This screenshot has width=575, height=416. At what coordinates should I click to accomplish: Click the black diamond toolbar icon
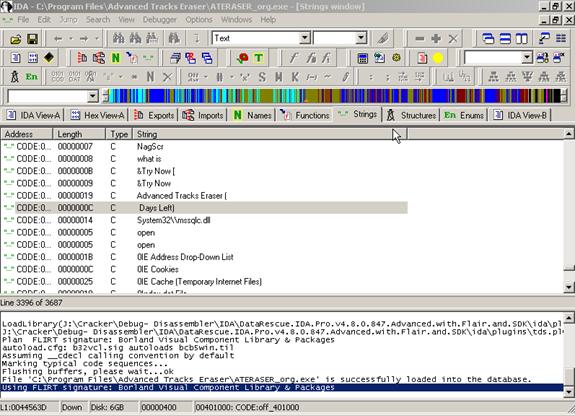[x=49, y=58]
